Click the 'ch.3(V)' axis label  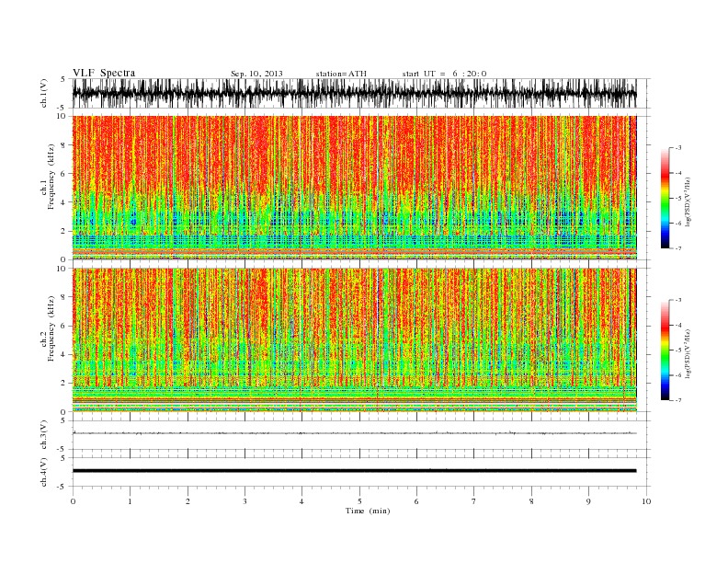coord(44,435)
